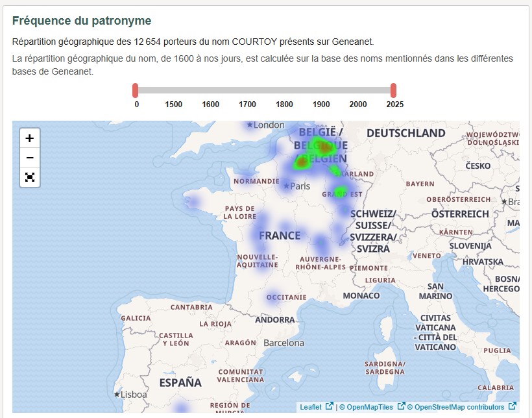
Task: Open the OpenStreetMap contributors link
Action: 457,406
